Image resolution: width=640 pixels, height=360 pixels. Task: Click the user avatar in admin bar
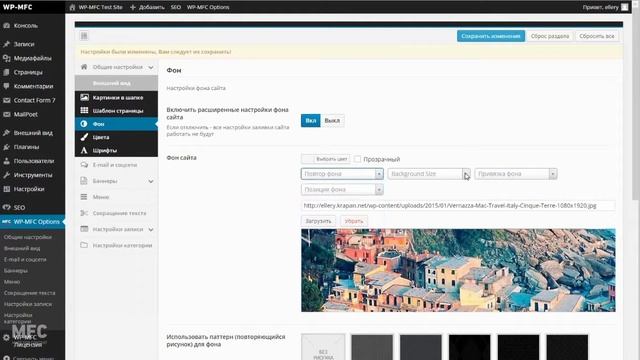tap(624, 7)
